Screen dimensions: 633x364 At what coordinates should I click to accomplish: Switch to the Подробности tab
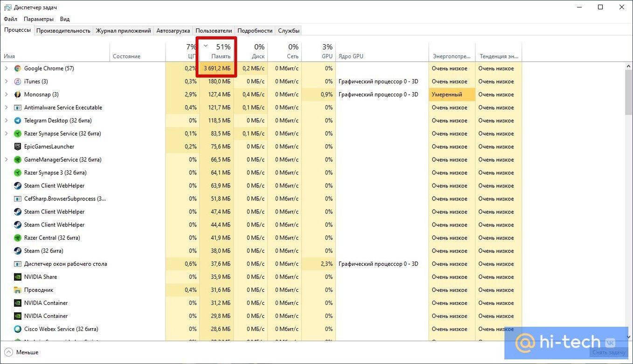coord(255,31)
